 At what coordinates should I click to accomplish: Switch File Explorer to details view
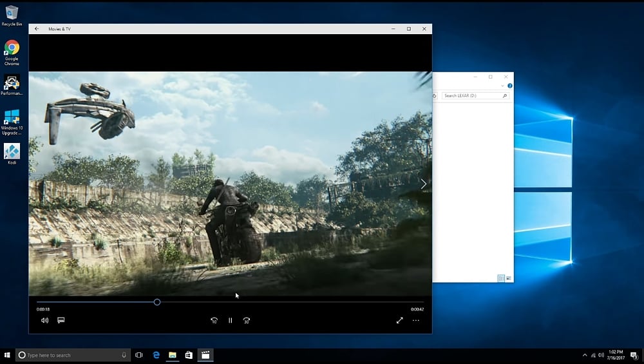click(501, 278)
